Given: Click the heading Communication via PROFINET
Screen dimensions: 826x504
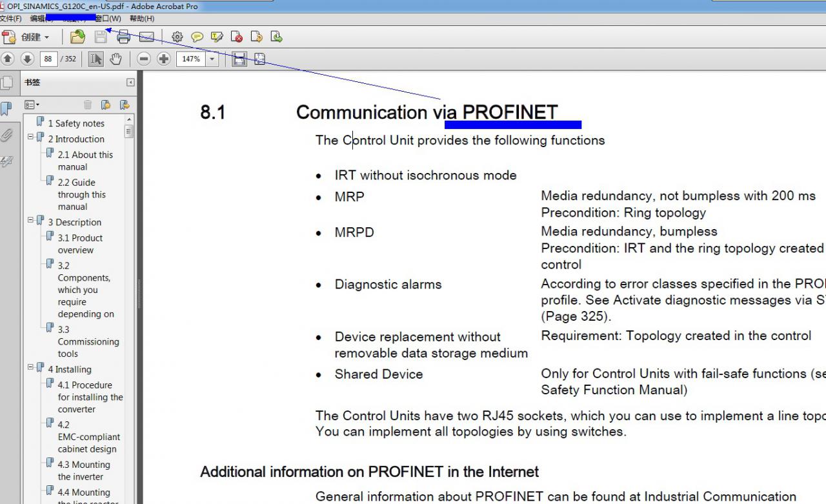Looking at the screenshot, I should [427, 112].
